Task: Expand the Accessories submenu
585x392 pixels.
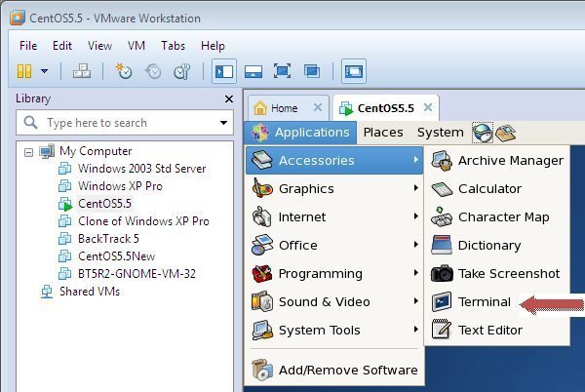Action: pos(334,160)
